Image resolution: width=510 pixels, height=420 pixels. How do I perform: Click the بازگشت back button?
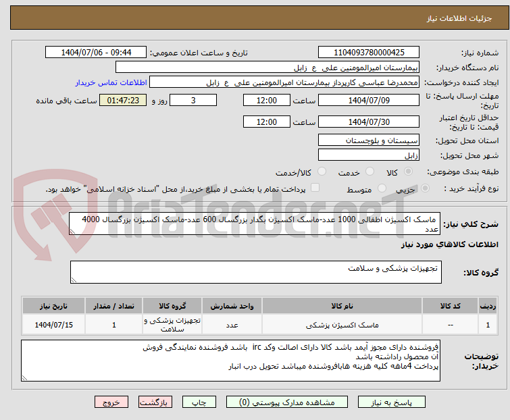tap(155, 402)
